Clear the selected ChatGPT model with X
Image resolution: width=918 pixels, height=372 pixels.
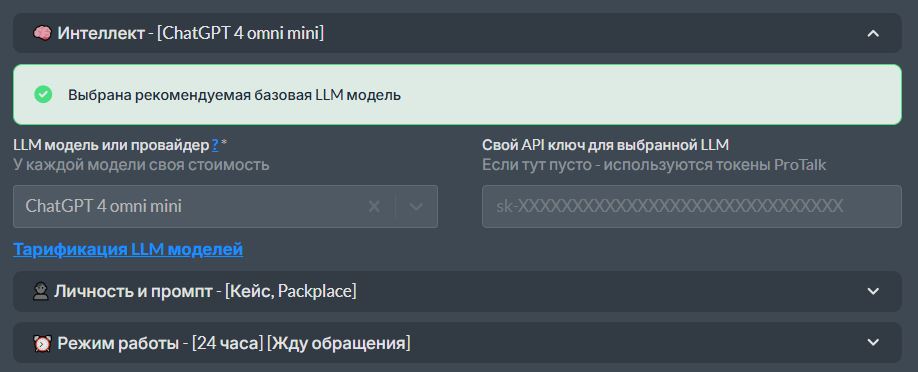tap(374, 206)
